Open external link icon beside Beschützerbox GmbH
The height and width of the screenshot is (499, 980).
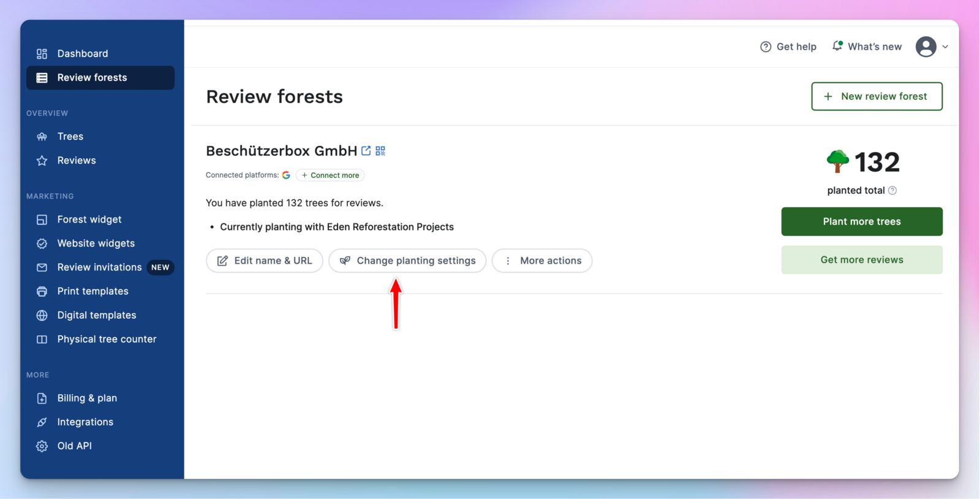[x=366, y=151]
